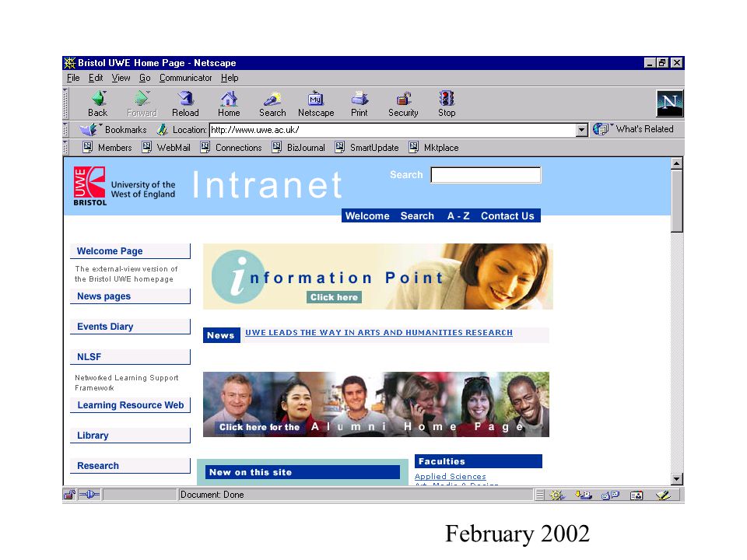
Task: Open the Bookmarks quickfile icon
Action: [89, 129]
